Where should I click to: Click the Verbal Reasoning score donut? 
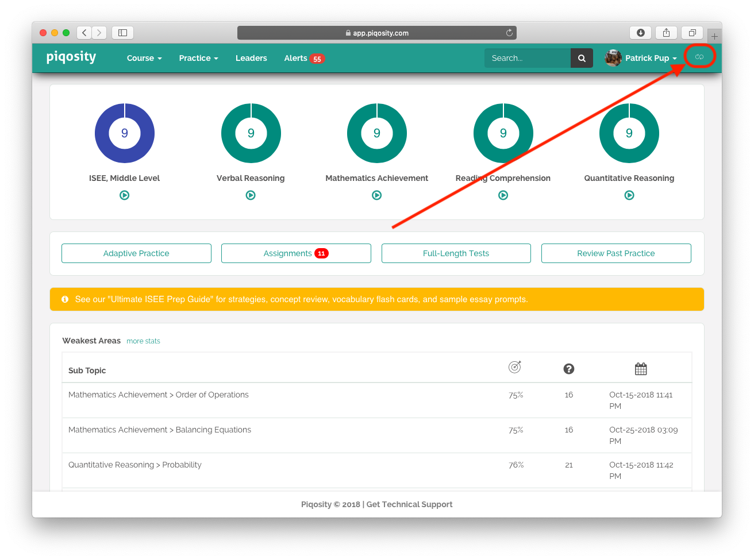(251, 133)
